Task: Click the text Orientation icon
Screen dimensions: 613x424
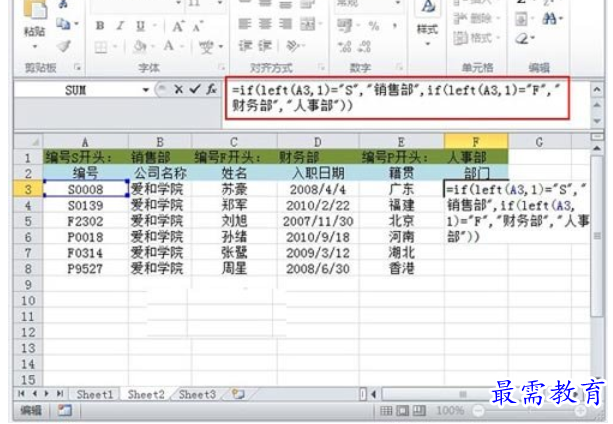Action: coord(292,46)
